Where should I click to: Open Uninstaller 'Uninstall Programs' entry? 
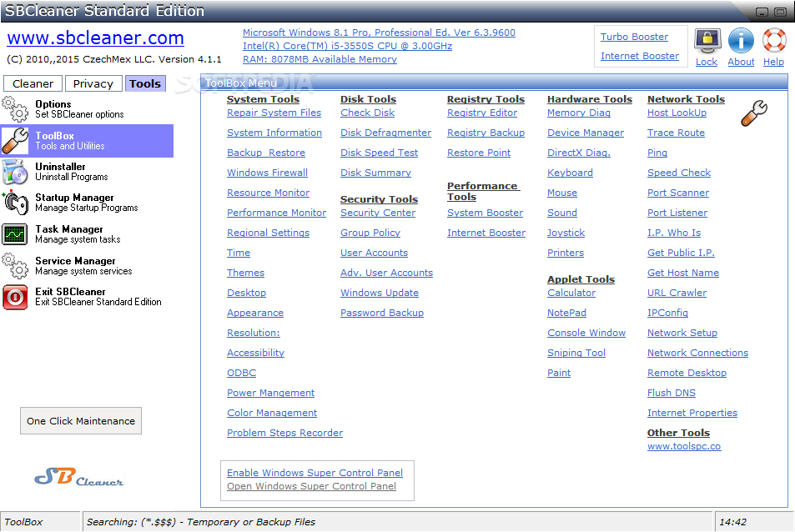[72, 172]
